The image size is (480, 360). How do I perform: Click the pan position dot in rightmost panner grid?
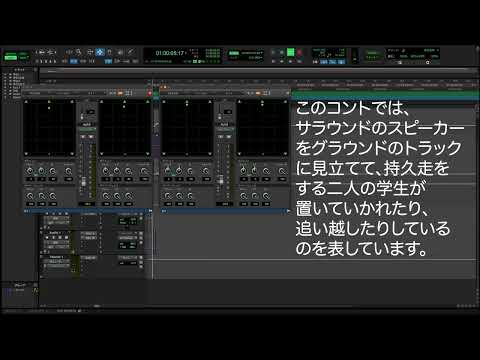click(x=262, y=104)
